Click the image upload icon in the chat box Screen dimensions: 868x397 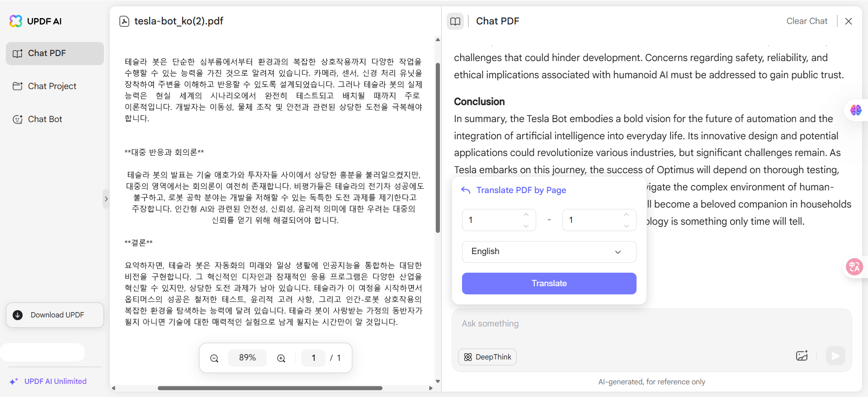(x=802, y=356)
